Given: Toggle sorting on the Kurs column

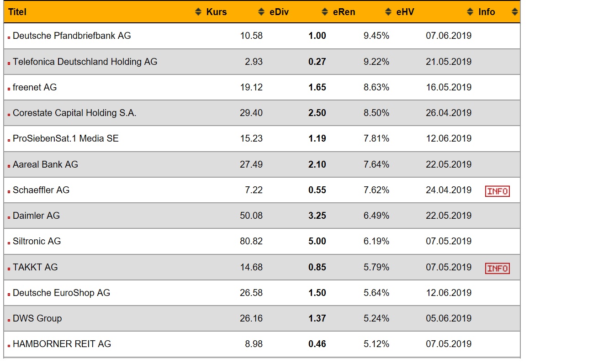Looking at the screenshot, I should coord(199,12).
